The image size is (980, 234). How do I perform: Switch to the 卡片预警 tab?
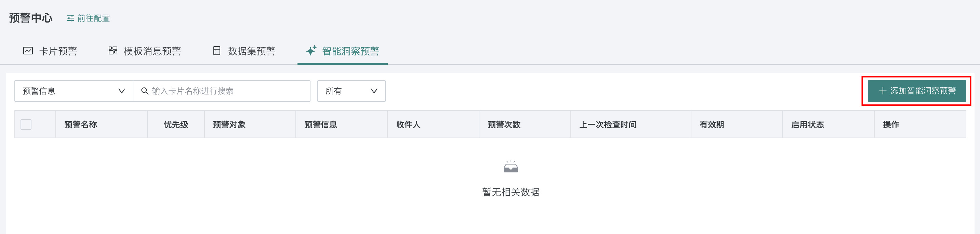point(58,51)
